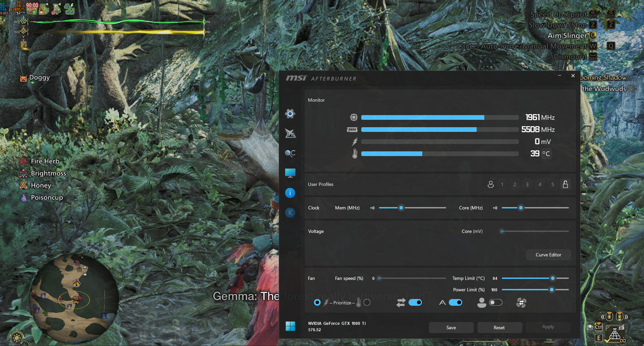Click the "Brightmoss" item label in game
This screenshot has width=644, height=346.
click(x=49, y=173)
